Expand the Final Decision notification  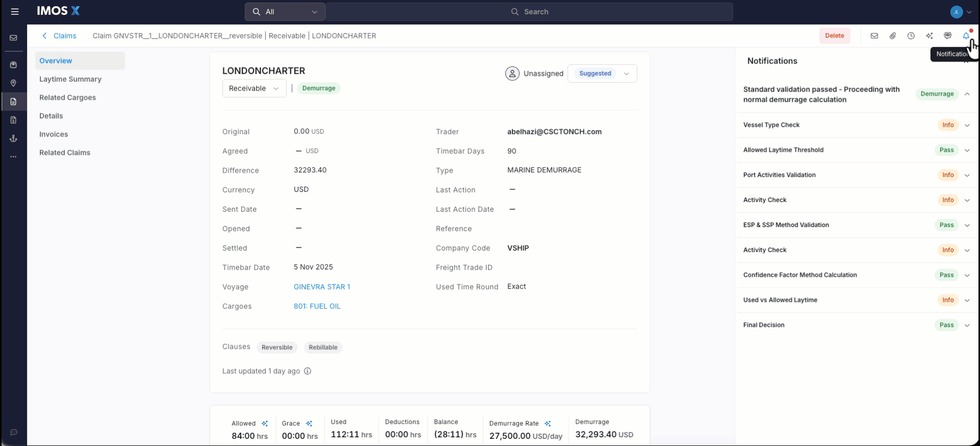(967, 325)
